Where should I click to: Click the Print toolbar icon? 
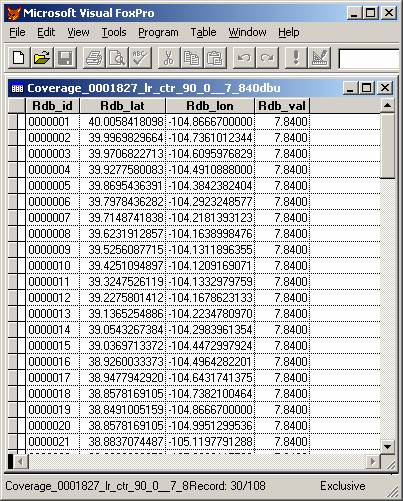94,58
